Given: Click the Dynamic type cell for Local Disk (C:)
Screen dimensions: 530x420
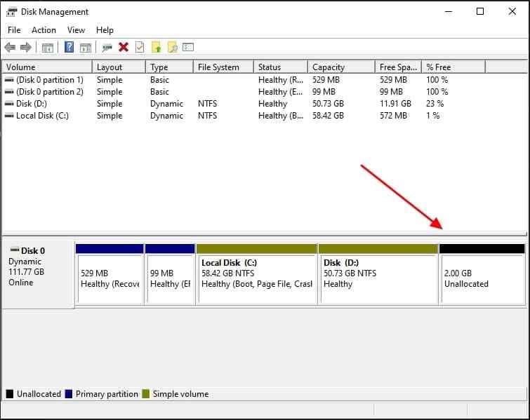Looking at the screenshot, I should tap(166, 116).
